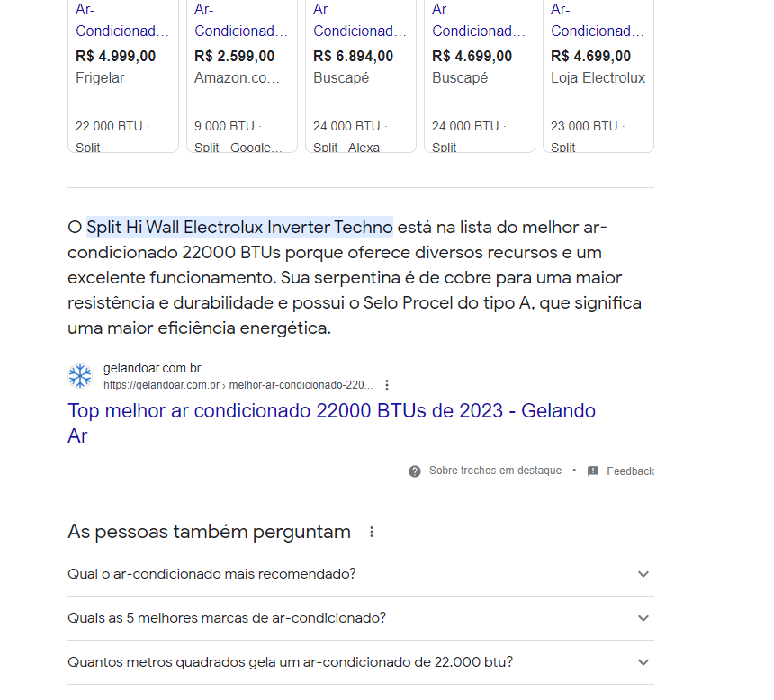The height and width of the screenshot is (700, 774).
Task: Open 'Top melhor ar condicionado 22000 BTUs' result
Action: pos(331,423)
